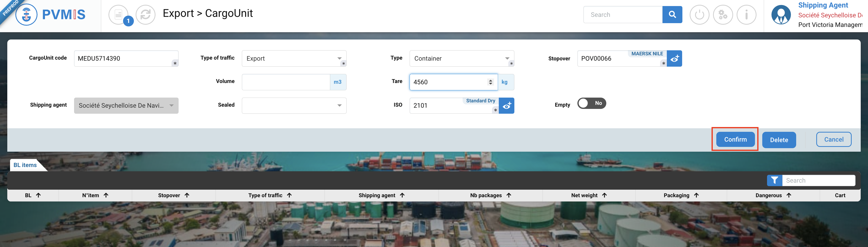Expand the Sealed dropdown
This screenshot has height=247, width=868.
339,106
